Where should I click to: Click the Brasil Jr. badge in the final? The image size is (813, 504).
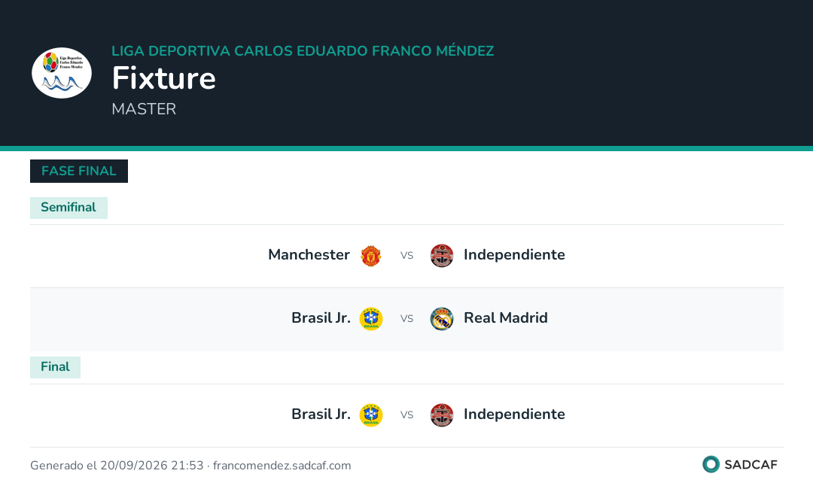370,415
